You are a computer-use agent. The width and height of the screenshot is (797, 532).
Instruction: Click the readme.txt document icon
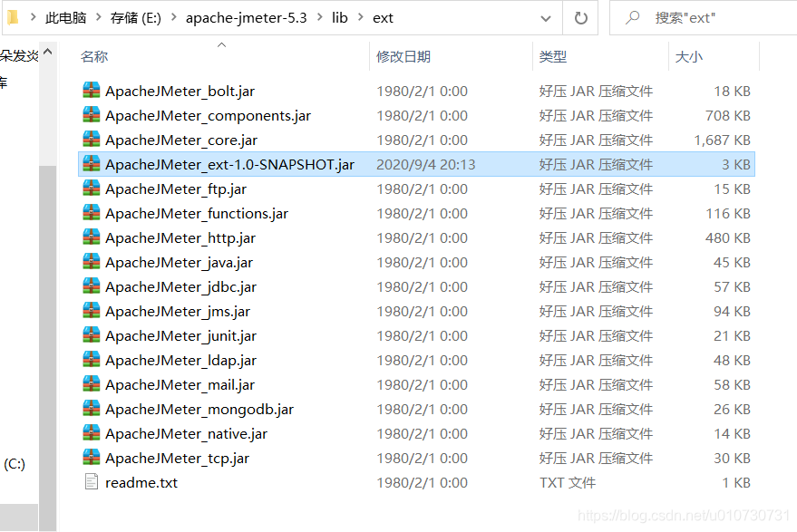pyautogui.click(x=92, y=481)
